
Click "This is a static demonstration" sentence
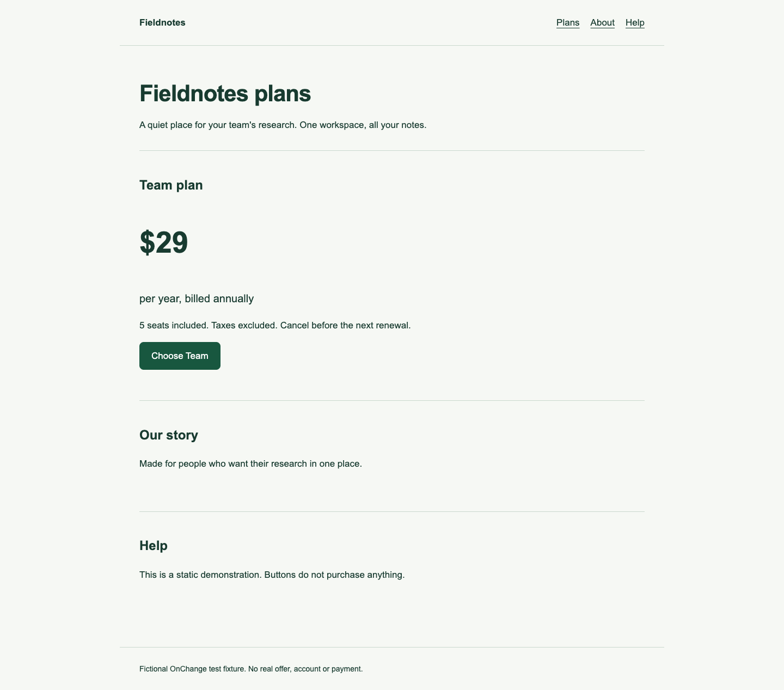click(200, 575)
